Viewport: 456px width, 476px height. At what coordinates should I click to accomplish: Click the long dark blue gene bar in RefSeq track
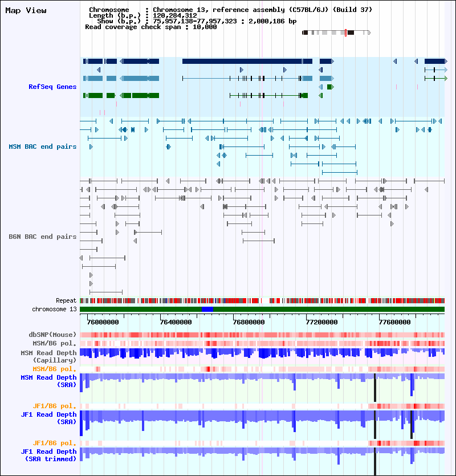(x=247, y=62)
